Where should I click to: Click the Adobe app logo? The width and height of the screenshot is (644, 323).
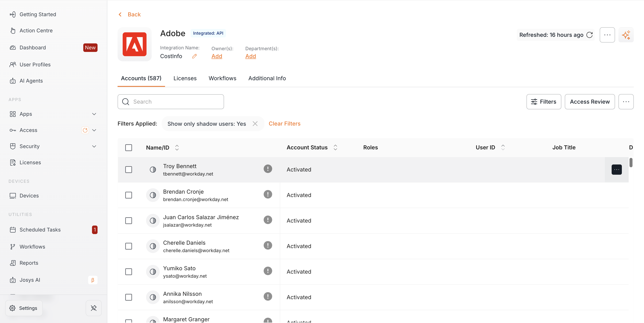coord(135,44)
